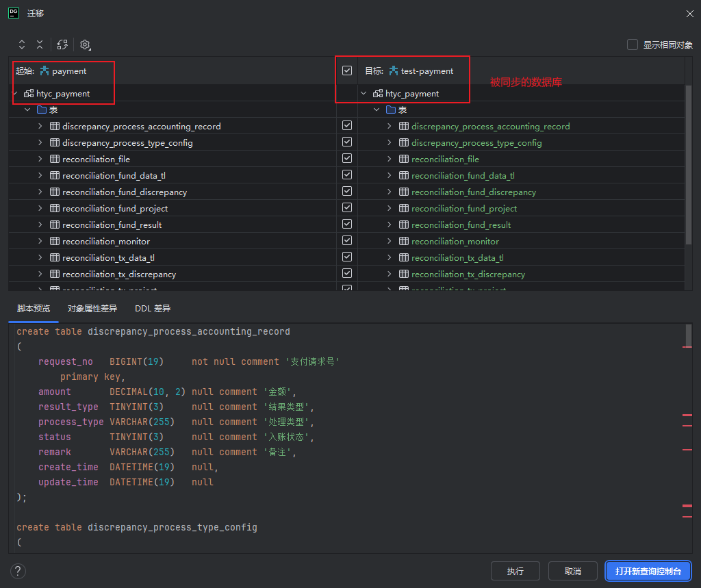The image size is (701, 588).
Task: Toggle 显示相同对象 checkbox
Action: (x=632, y=44)
